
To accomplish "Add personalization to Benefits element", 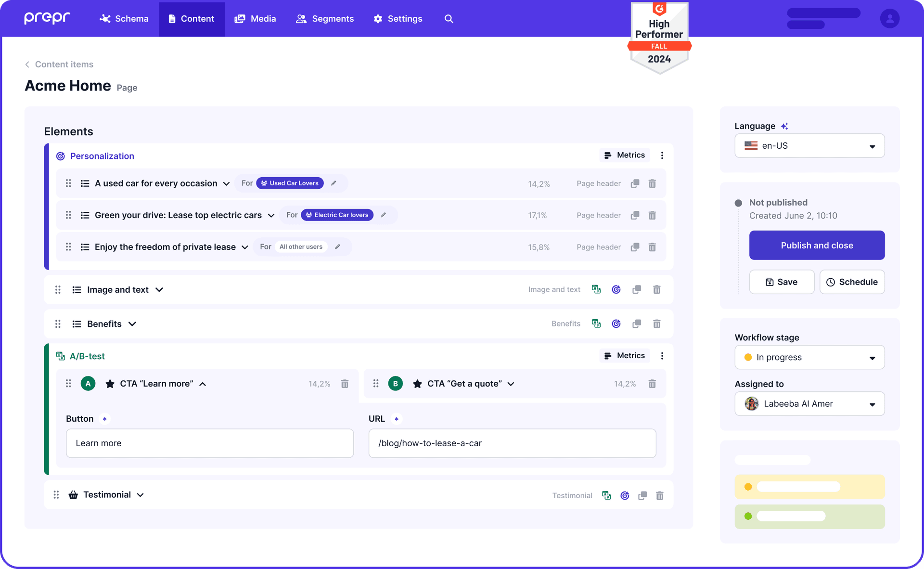I will [x=616, y=323].
